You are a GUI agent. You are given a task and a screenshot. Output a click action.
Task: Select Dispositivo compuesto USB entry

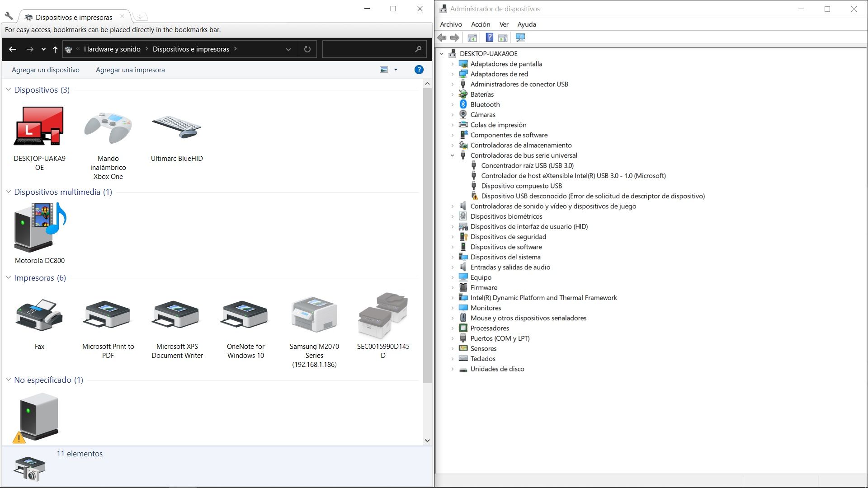(x=521, y=186)
